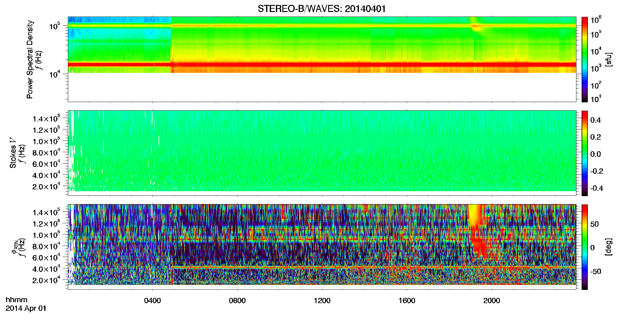Click the [deg] colorbar unit label
Screen dimensions: 644x332
tap(608, 247)
